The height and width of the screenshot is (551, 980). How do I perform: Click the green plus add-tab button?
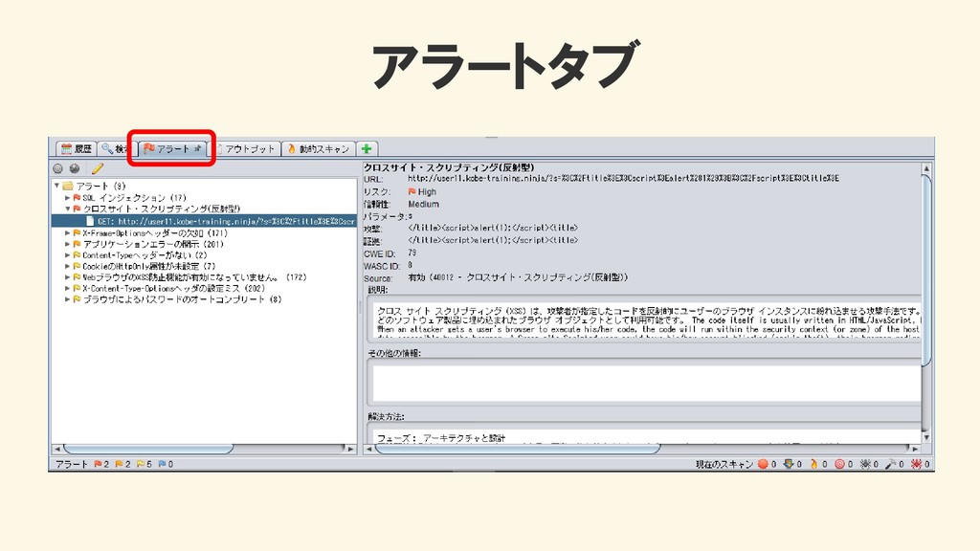[x=367, y=148]
